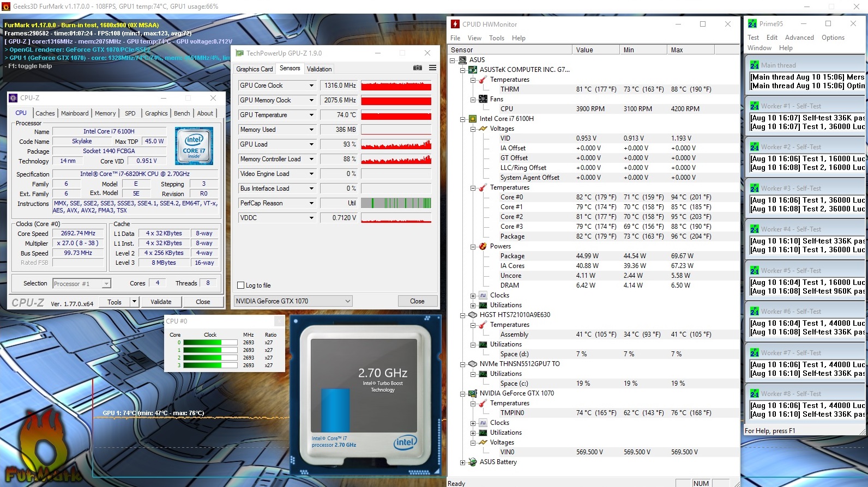Image resolution: width=868 pixels, height=487 pixels.
Task: Expand Clocks under NVIDIA GeForce GTX 1070
Action: tap(473, 423)
